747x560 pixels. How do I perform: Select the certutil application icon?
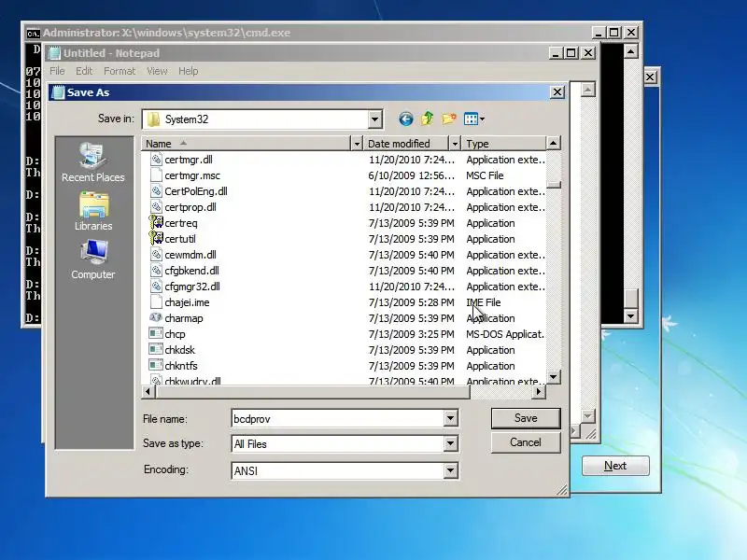[x=156, y=238]
